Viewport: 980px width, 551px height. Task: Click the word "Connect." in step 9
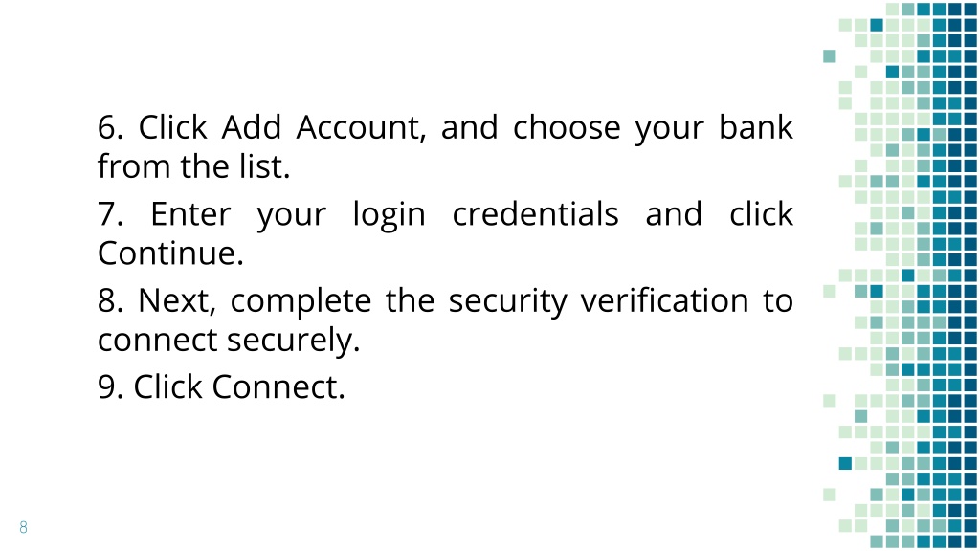point(278,386)
